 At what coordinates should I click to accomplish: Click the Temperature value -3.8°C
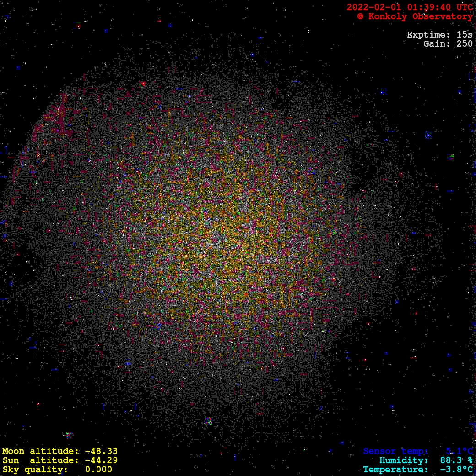456,470
